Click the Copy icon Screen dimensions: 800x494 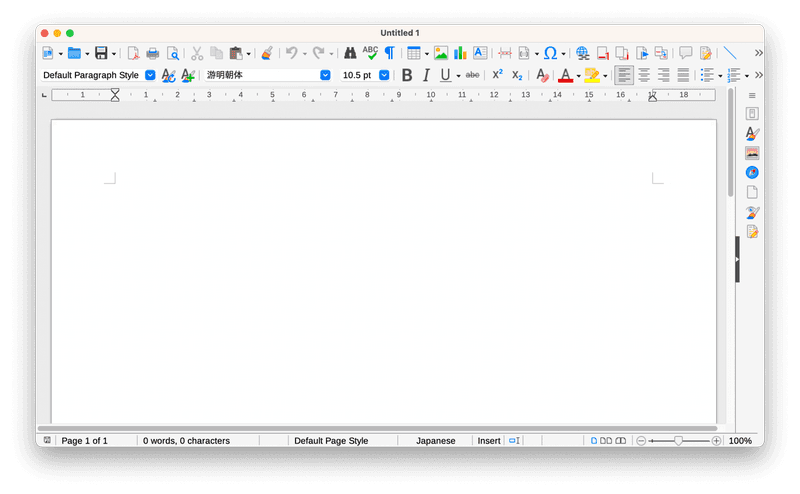click(x=216, y=53)
